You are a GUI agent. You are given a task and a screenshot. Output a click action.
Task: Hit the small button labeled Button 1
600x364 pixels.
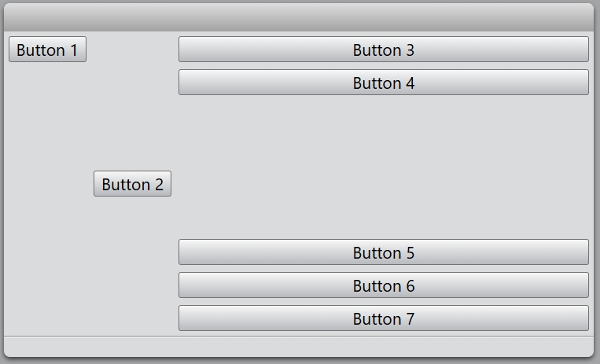(x=47, y=50)
